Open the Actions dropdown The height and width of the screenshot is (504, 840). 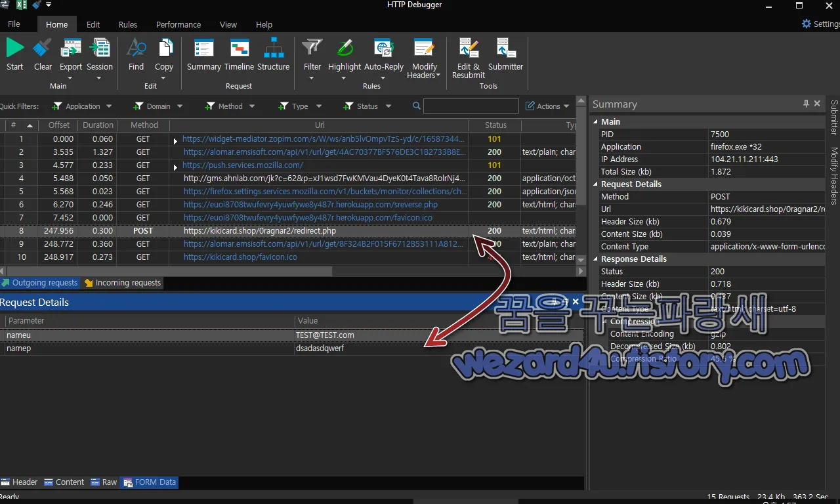coord(548,106)
